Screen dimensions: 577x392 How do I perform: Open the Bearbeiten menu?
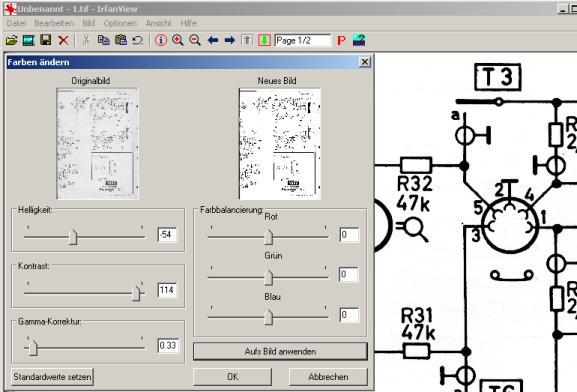pos(54,23)
